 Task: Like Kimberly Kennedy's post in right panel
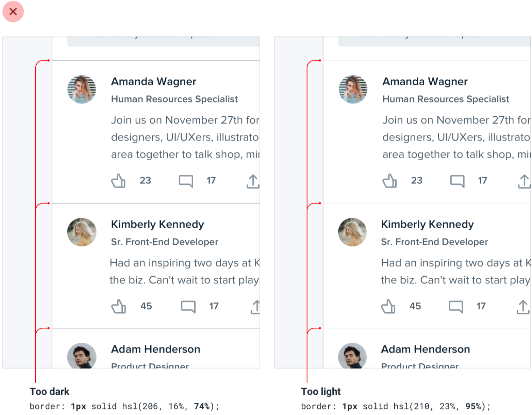click(388, 306)
